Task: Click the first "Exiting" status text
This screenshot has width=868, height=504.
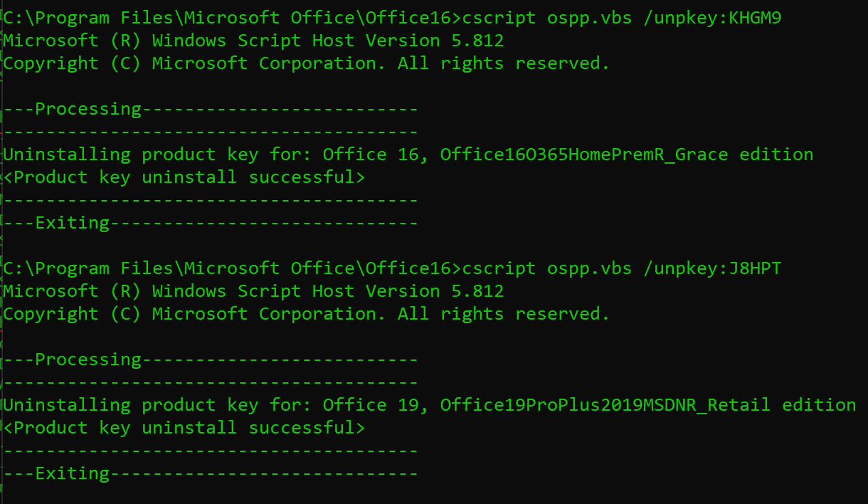Action: 72,223
